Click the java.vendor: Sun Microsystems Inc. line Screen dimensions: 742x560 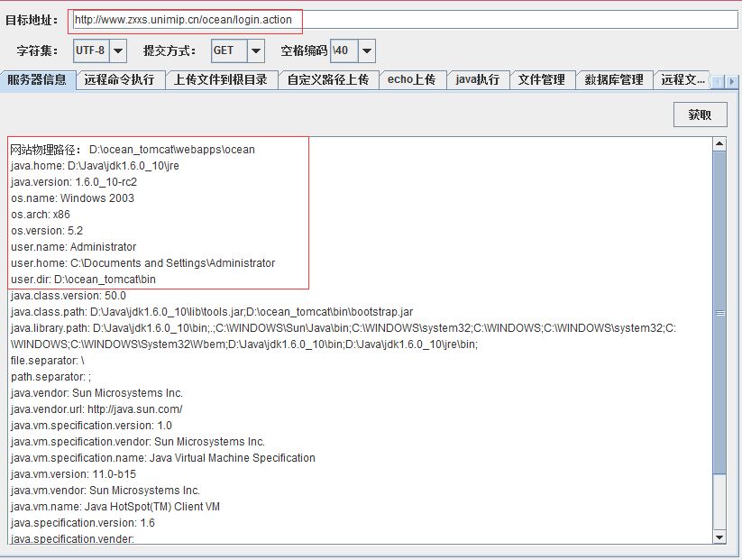(96, 393)
